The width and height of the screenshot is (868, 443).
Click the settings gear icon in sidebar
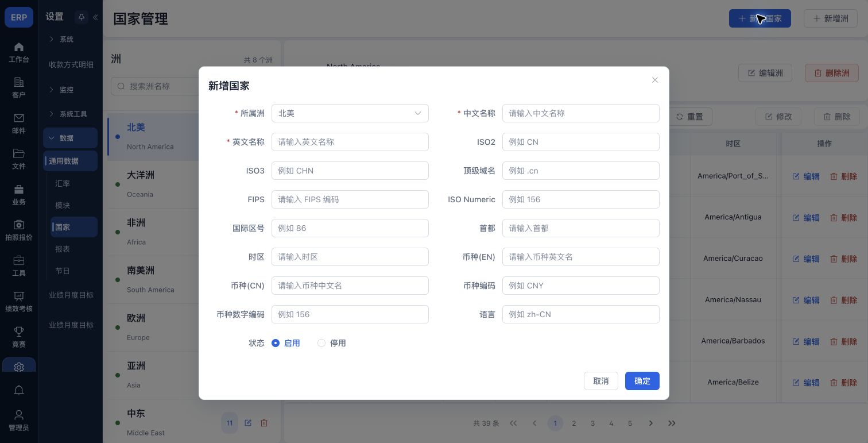tap(19, 367)
